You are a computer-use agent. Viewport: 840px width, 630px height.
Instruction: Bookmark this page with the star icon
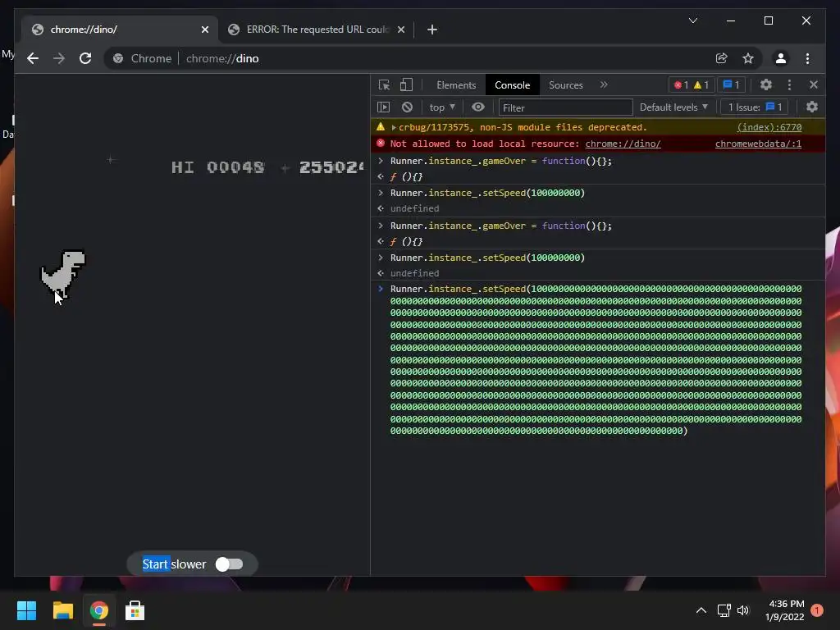click(748, 58)
